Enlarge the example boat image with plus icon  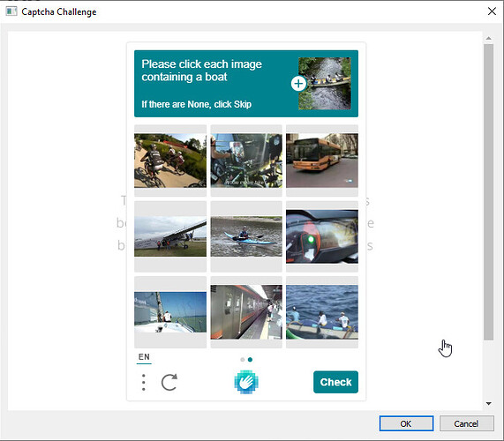[x=298, y=84]
